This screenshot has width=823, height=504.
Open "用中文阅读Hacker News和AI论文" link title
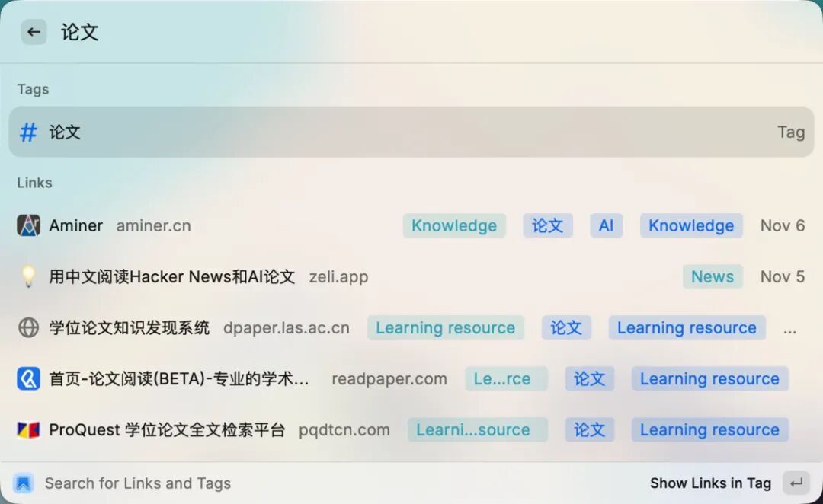coord(171,276)
